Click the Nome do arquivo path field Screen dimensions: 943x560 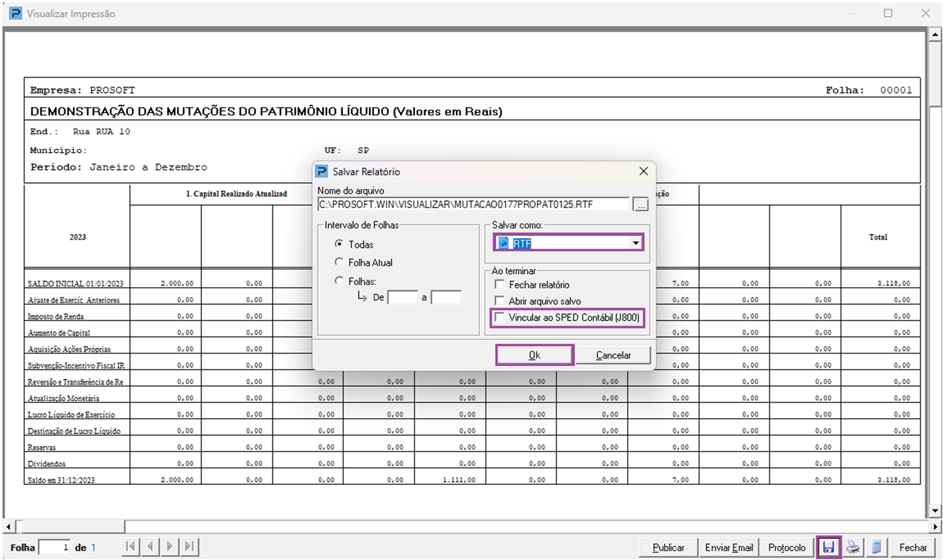(473, 205)
